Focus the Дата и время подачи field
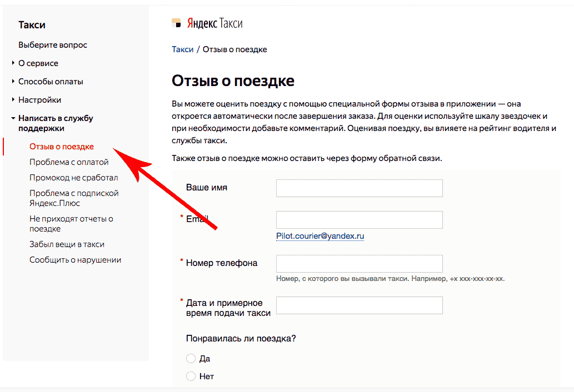574x392 pixels. [x=359, y=305]
